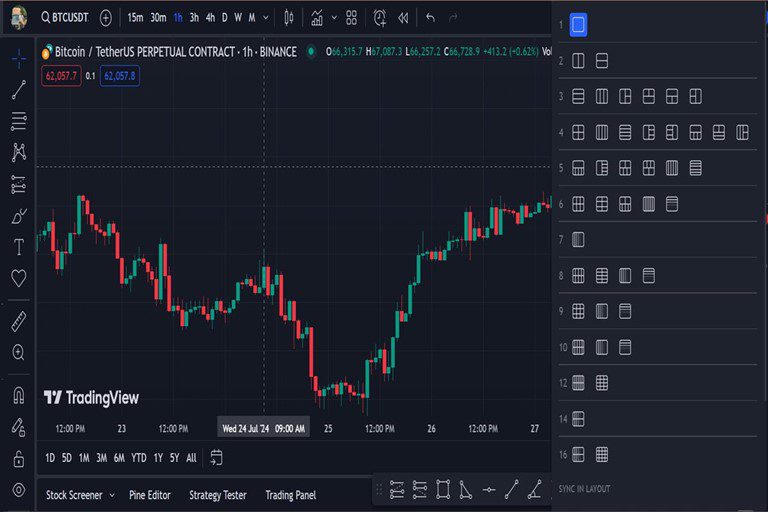768x512 pixels.
Task: Open the forecasting and measurement tools
Action: [x=19, y=185]
